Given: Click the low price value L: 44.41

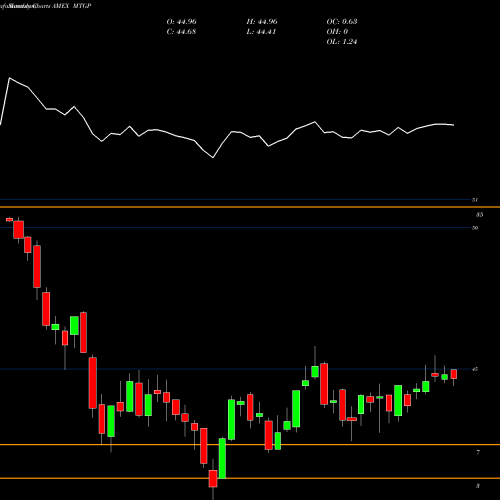Looking at the screenshot, I should [x=261, y=32].
